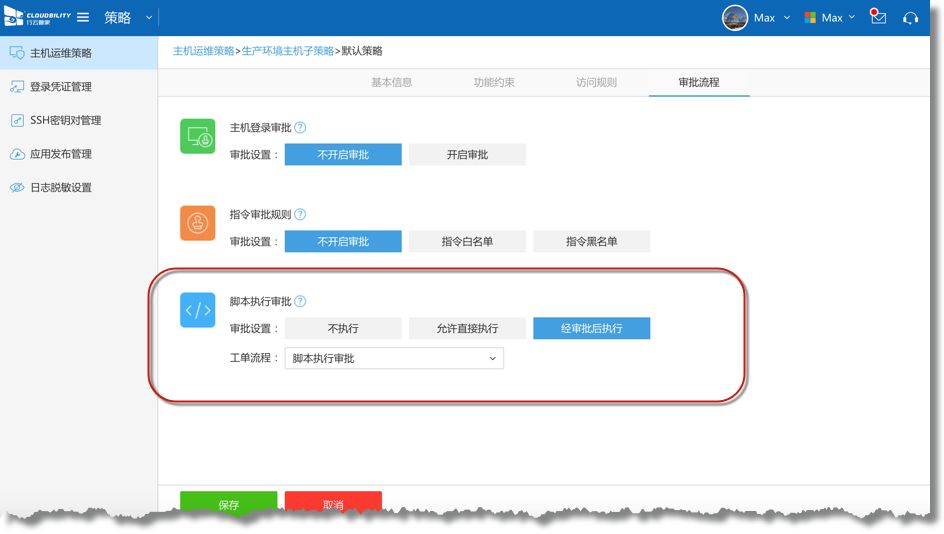Select 开启审批 for host login approval

tap(467, 155)
